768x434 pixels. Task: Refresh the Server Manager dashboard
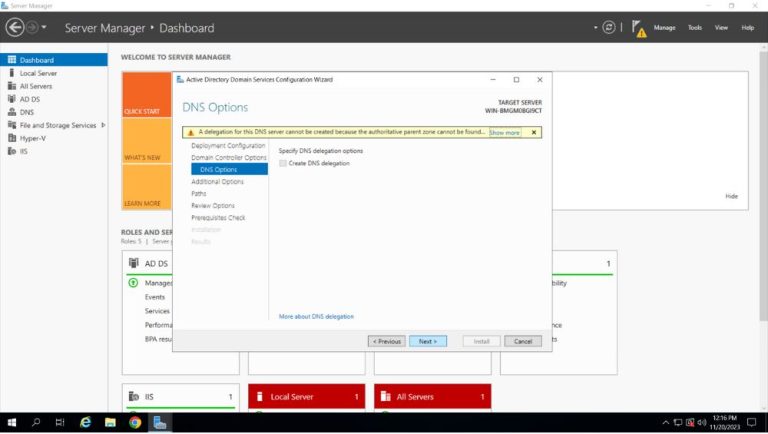coord(609,27)
